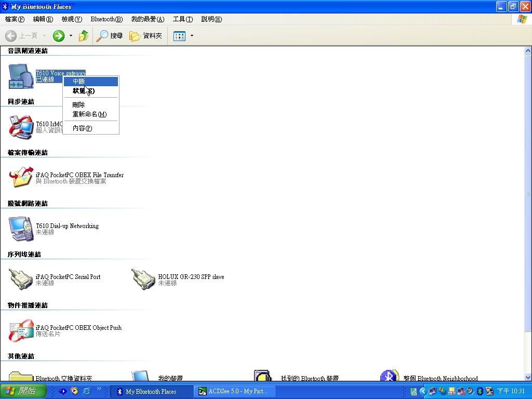
Task: Select iPAQ PocketPC Serial Port icon
Action: 21,280
